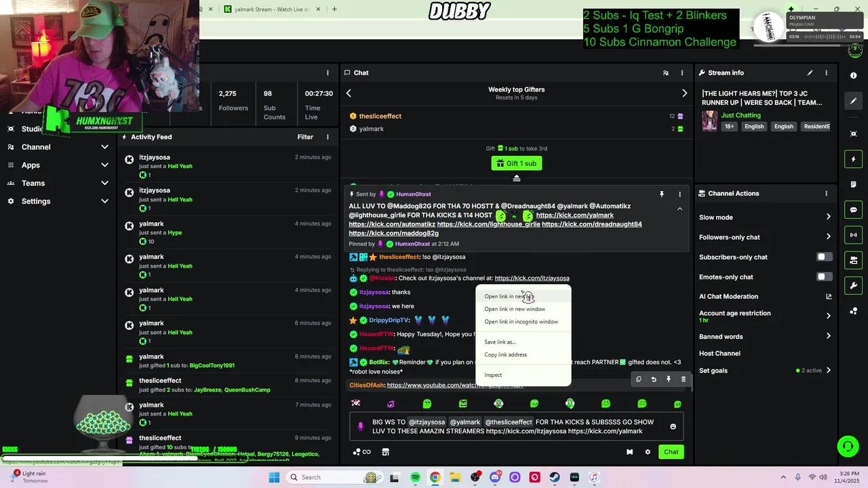Screen dimensions: 868x488
Task: Expand Set goals arrow
Action: [x=828, y=371]
